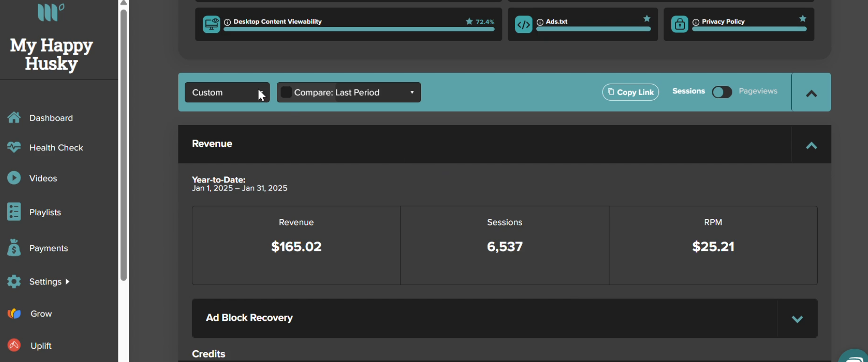Screen dimensions: 868x362
Task: Click the RPM $25.21 value
Action: point(713,246)
